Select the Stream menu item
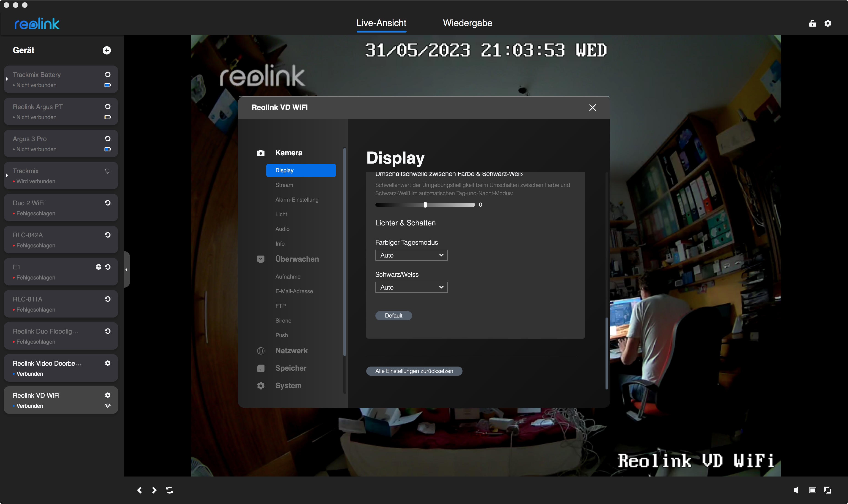848x504 pixels. tap(284, 185)
